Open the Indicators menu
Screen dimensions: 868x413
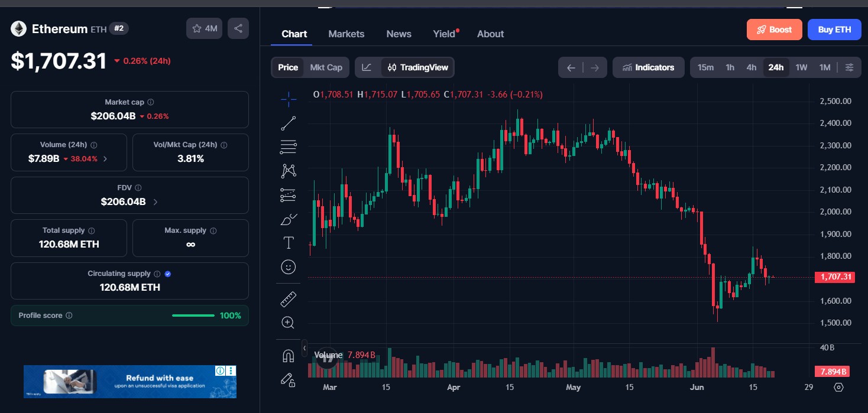tap(649, 67)
